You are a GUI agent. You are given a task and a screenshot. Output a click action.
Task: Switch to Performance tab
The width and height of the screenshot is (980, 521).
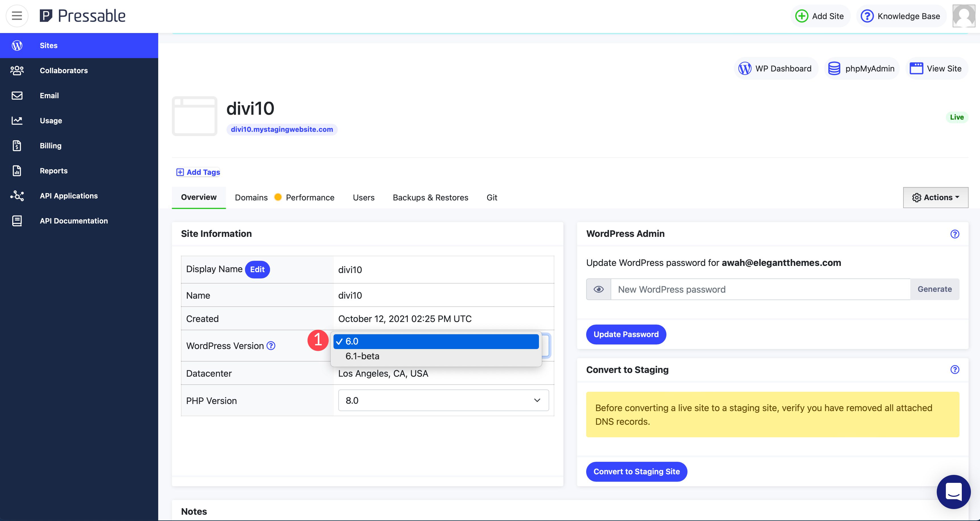310,197
